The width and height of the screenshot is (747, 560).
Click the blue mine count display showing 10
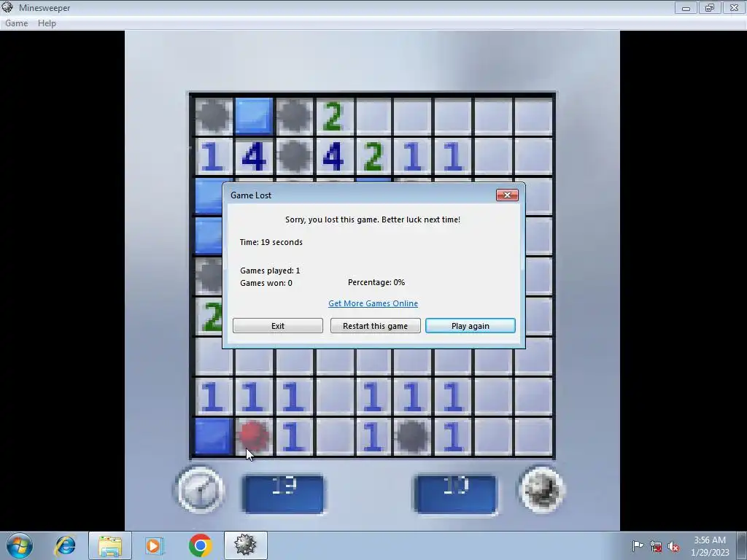click(455, 494)
